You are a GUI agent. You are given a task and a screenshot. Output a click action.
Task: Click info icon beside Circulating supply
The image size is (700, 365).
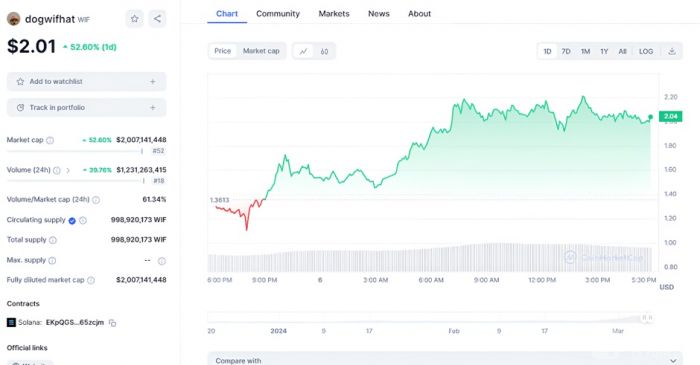[83, 220]
